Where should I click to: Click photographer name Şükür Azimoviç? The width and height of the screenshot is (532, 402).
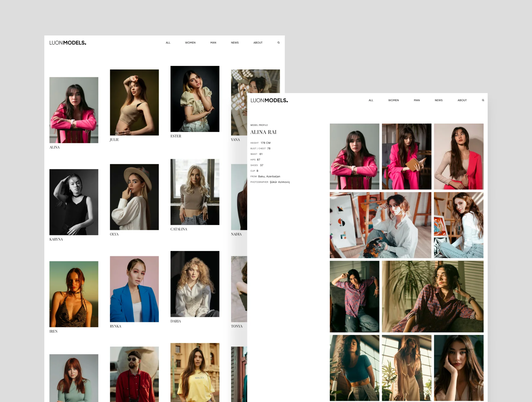(280, 182)
